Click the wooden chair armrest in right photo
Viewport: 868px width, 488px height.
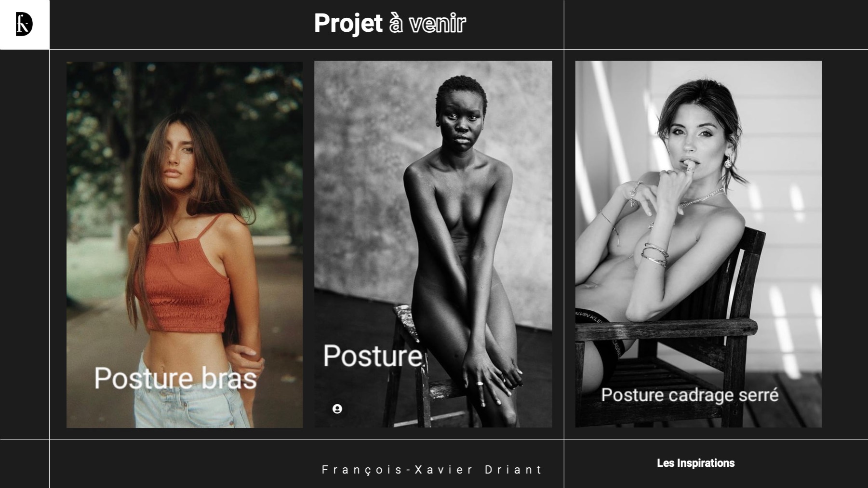click(x=665, y=329)
